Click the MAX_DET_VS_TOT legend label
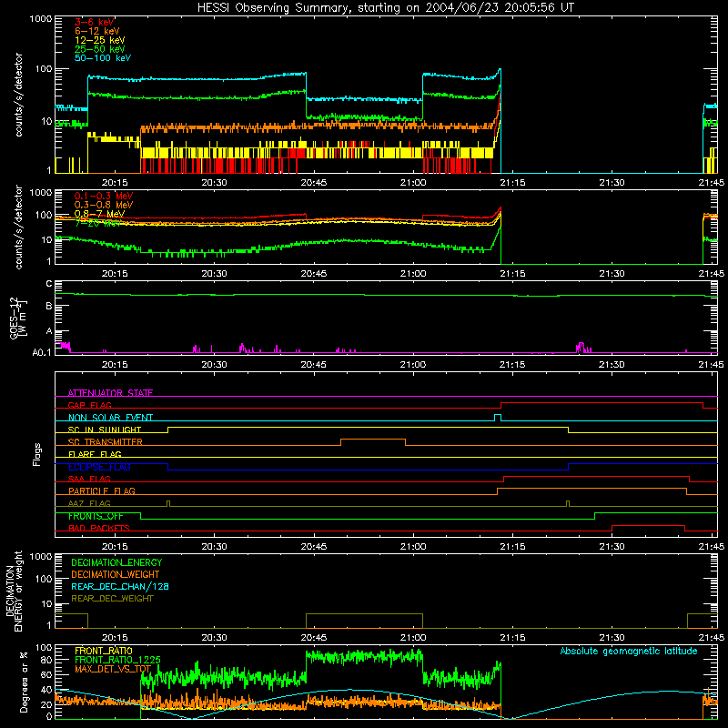Viewport: 728px width, 728px height. [x=113, y=669]
